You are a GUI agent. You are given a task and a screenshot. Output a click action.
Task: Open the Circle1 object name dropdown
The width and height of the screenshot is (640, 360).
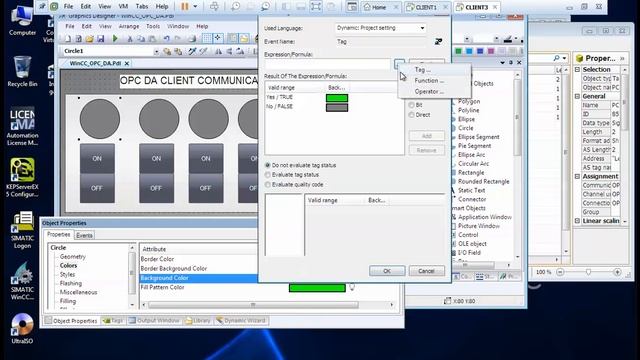click(156, 51)
